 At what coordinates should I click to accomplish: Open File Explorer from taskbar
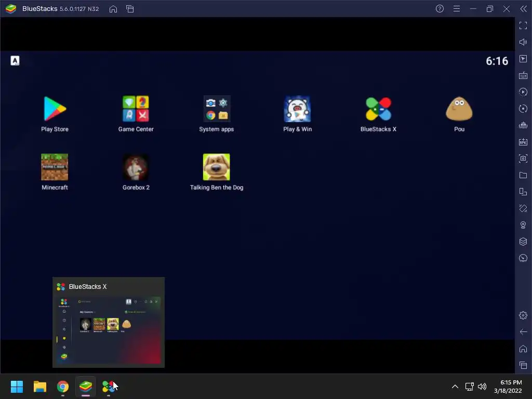pyautogui.click(x=39, y=387)
